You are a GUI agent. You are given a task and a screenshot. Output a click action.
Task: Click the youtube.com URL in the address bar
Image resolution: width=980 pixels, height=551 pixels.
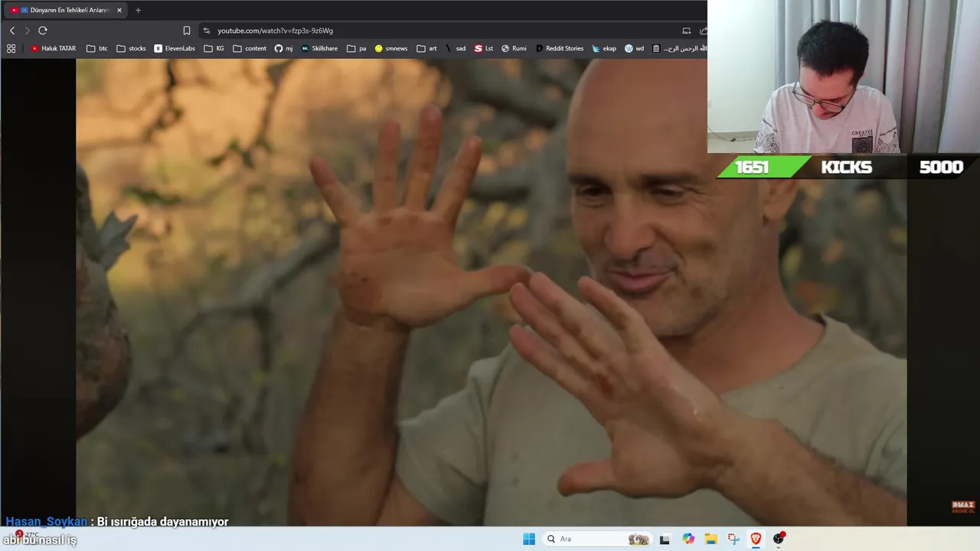coord(275,31)
